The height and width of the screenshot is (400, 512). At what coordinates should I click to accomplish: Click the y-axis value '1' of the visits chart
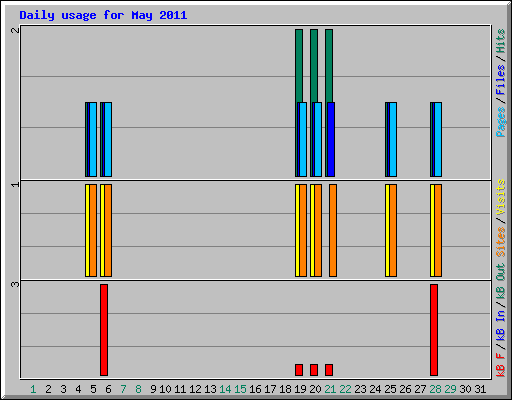pyautogui.click(x=15, y=184)
